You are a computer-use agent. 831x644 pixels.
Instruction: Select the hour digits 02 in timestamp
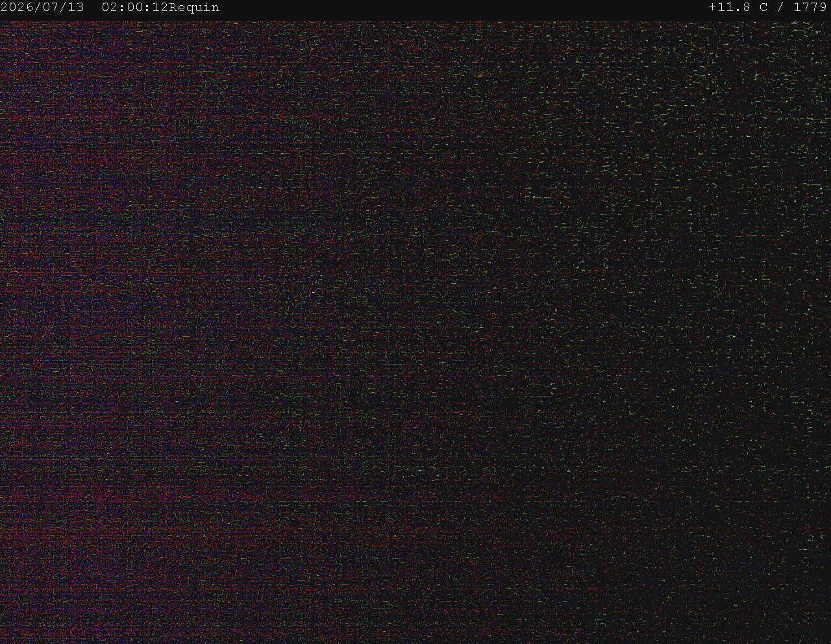[x=110, y=8]
